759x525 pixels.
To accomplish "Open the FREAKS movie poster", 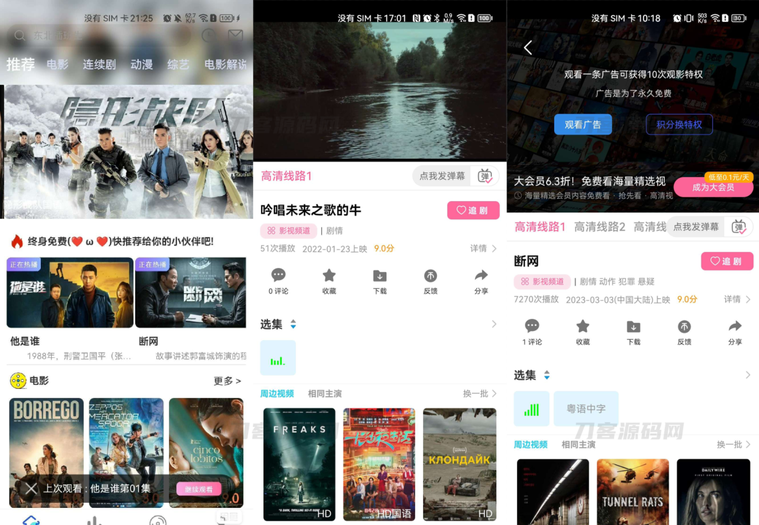I will tap(299, 463).
